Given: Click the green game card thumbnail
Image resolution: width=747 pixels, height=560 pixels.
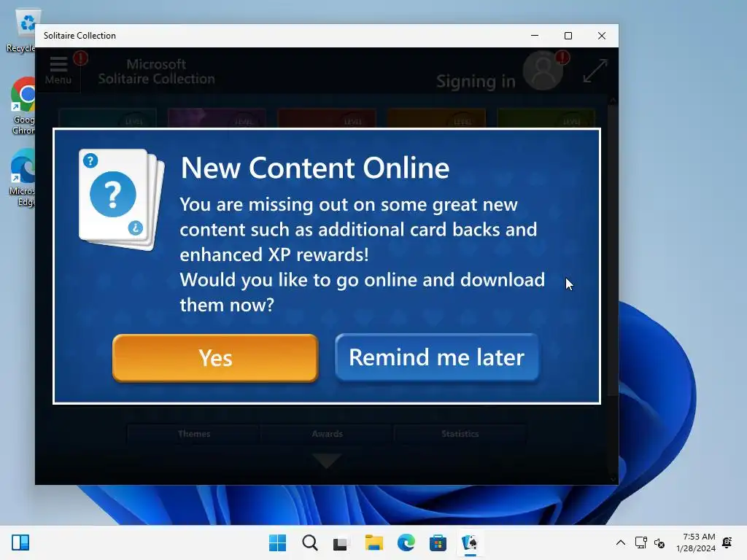Looking at the screenshot, I should point(546,118).
